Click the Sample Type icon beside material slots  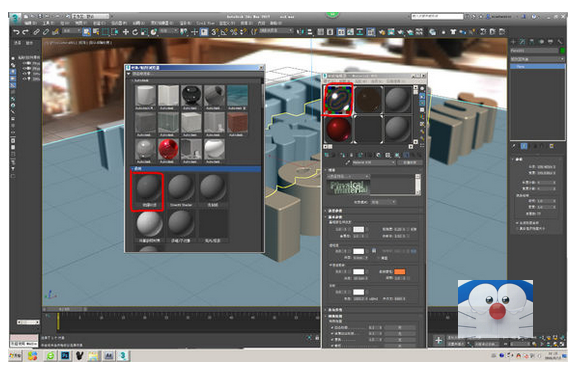point(422,89)
